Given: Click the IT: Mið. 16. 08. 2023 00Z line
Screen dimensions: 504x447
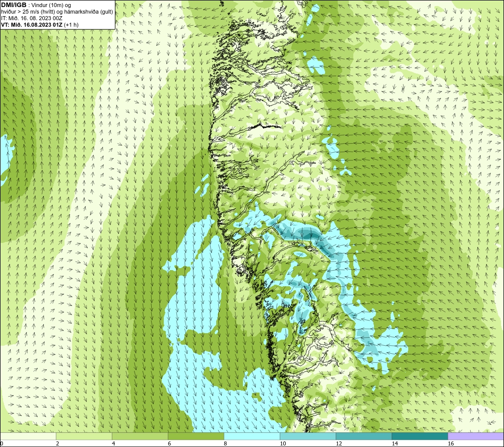Looking at the screenshot, I should point(31,18).
